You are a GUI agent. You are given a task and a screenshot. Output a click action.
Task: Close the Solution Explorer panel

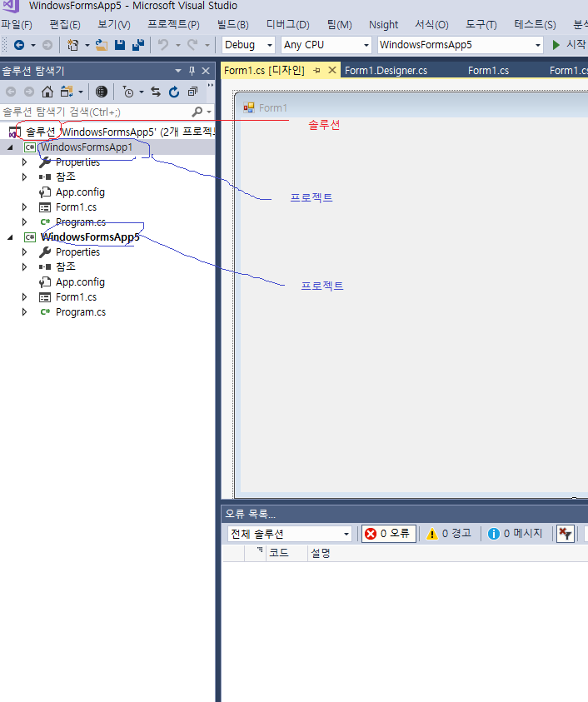pyautogui.click(x=206, y=71)
